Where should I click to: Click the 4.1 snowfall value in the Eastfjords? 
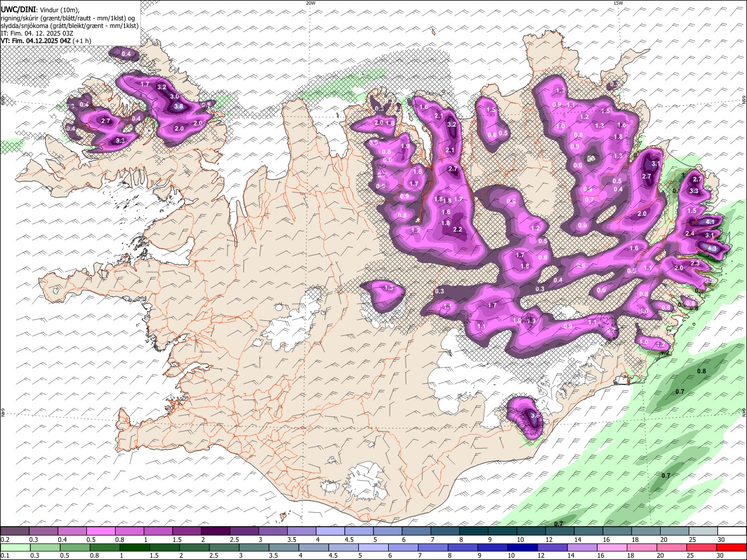click(x=710, y=222)
